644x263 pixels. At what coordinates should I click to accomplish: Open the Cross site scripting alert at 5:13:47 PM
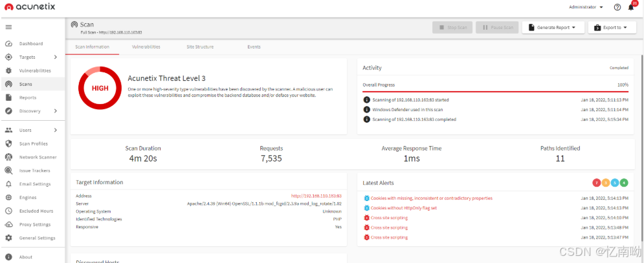click(x=390, y=238)
